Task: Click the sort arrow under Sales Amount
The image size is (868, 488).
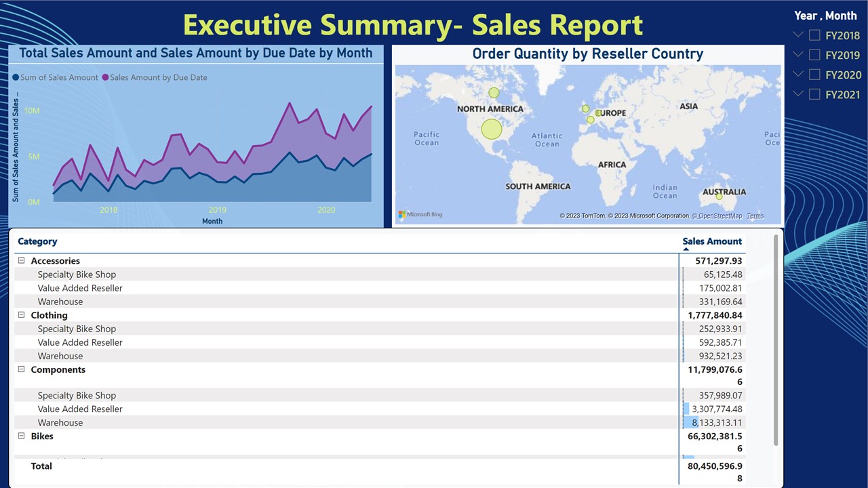Action: tap(686, 249)
